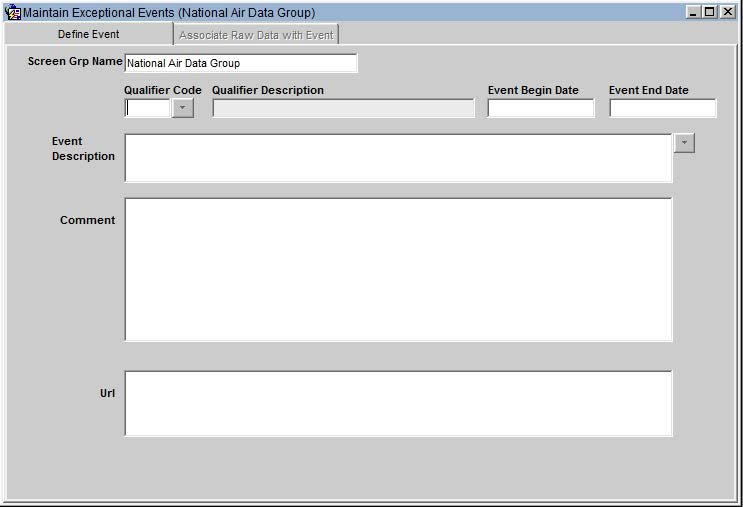
Task: Open the Qualifier Code dropdown list
Action: 182,108
